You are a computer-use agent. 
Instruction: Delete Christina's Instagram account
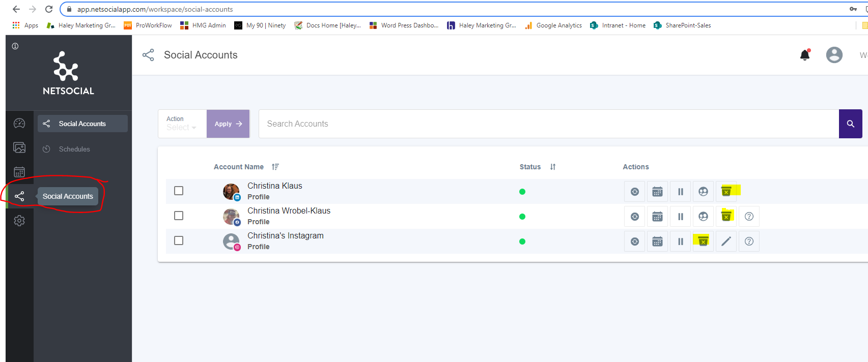(x=703, y=242)
